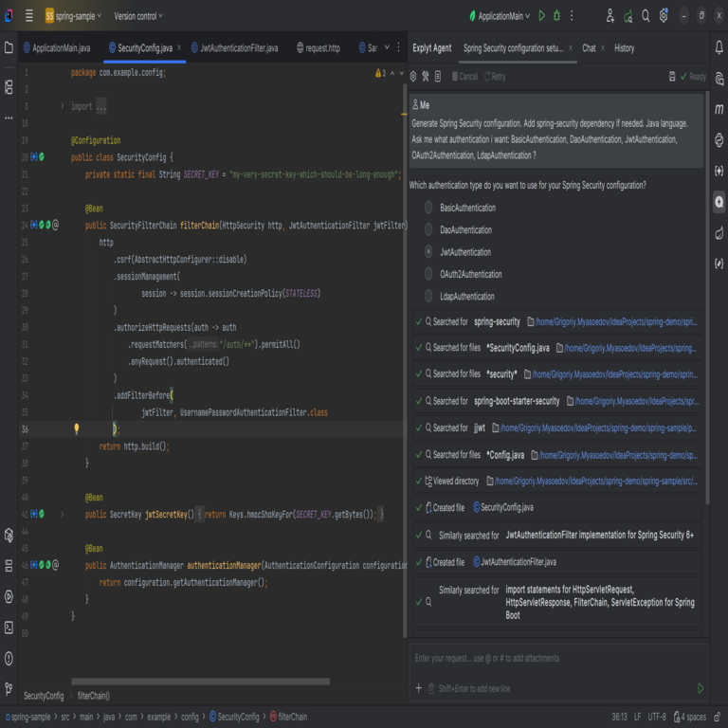Click the filterChain breadcrumb in status bar

pos(288,717)
